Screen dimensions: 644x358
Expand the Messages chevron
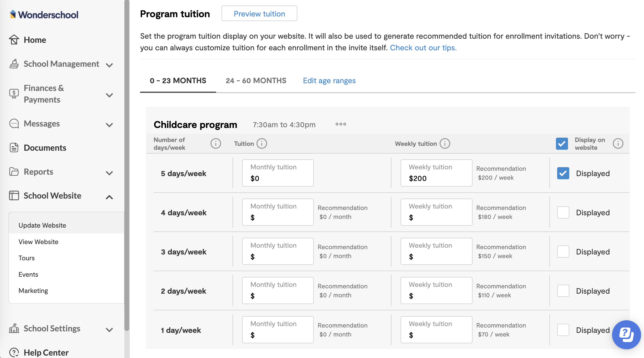coord(109,125)
